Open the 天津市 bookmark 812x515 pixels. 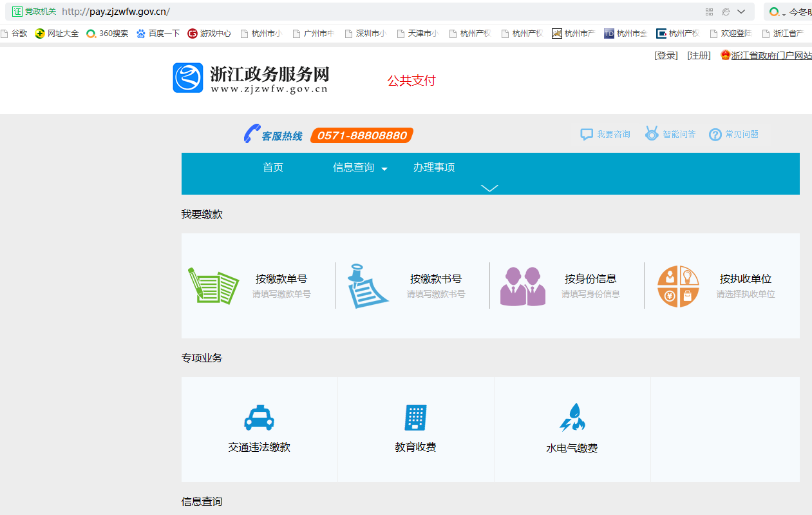(x=418, y=34)
